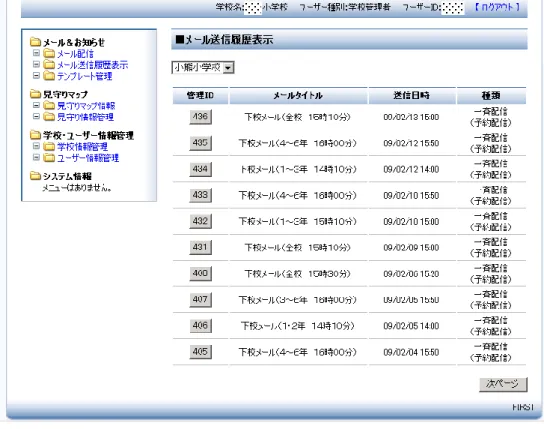Viewport: 544px width, 429px height.
Task: Collapse the 見守り情報管理 tree node
Action: point(36,117)
